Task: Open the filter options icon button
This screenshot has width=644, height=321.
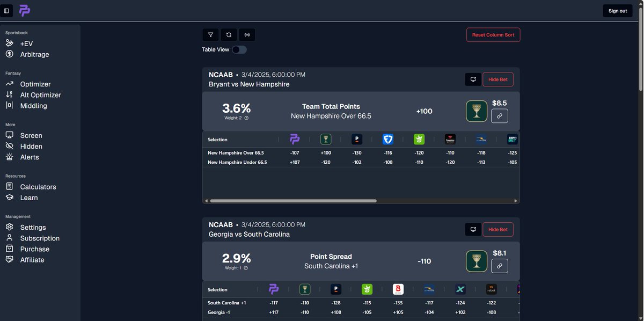Action: coord(210,35)
